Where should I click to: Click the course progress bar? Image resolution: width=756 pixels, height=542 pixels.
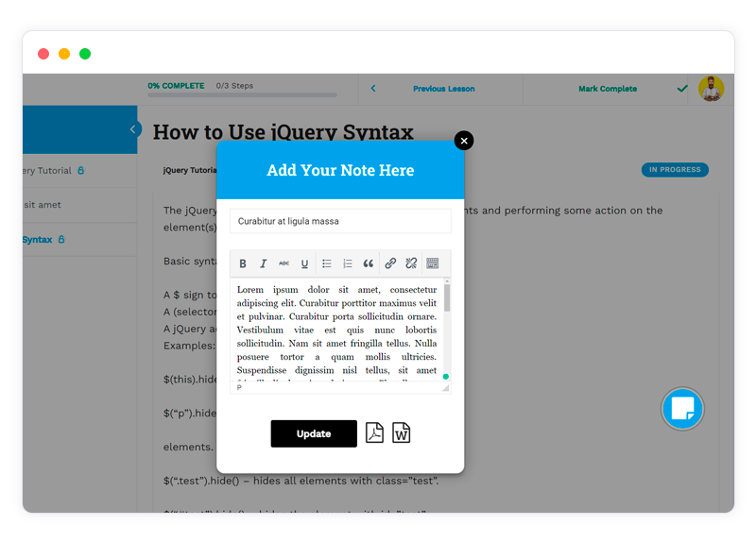(242, 95)
